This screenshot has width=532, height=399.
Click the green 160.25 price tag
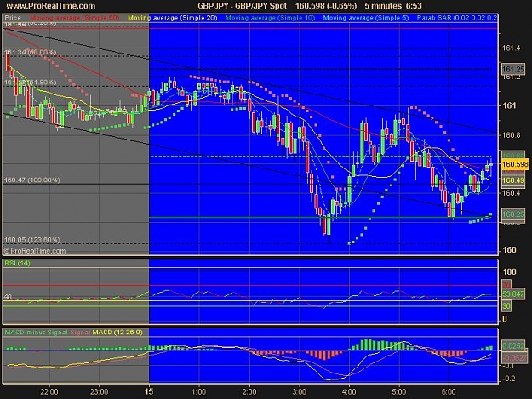click(513, 214)
